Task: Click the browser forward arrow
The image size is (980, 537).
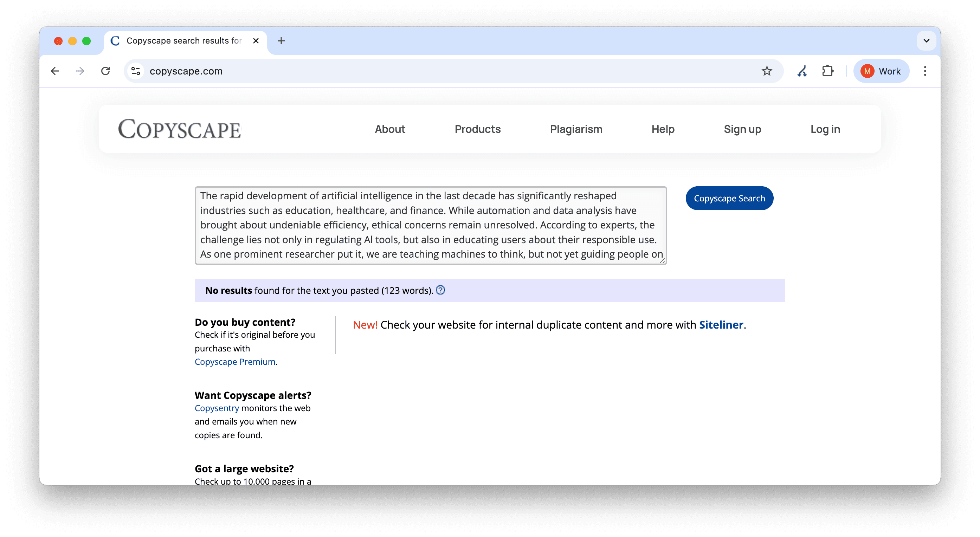Action: point(80,71)
